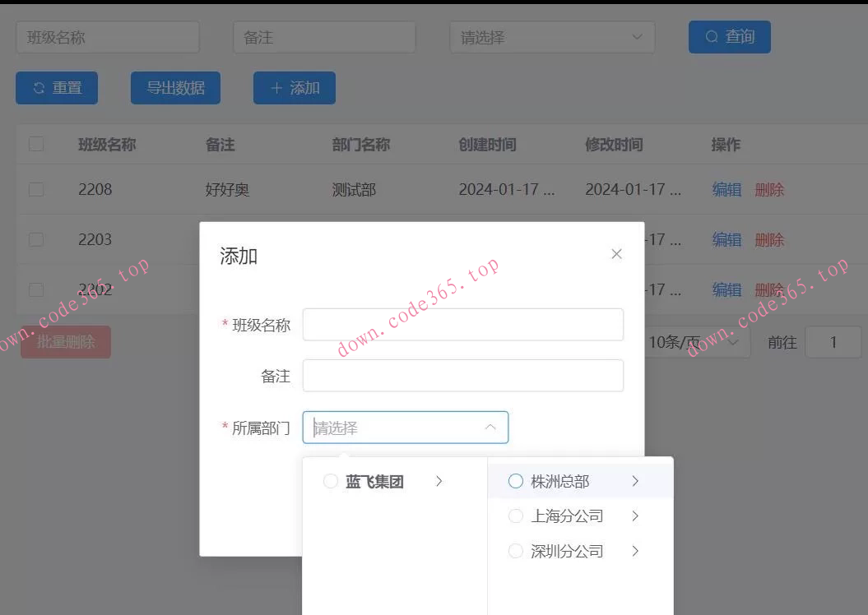Click the refresh icon on 重置 button
Image resolution: width=868 pixels, height=615 pixels.
(39, 87)
